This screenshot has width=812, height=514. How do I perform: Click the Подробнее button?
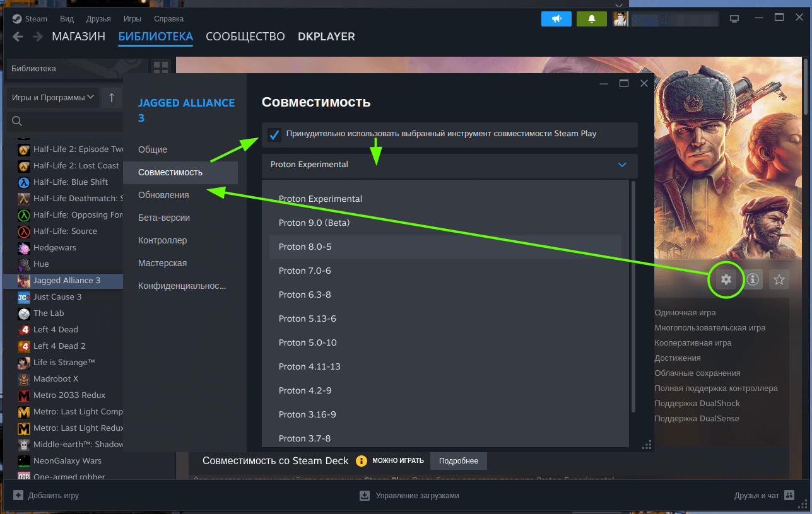pos(459,461)
